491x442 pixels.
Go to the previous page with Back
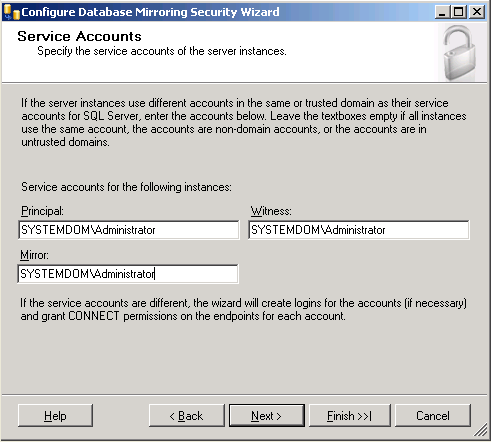coord(187,416)
